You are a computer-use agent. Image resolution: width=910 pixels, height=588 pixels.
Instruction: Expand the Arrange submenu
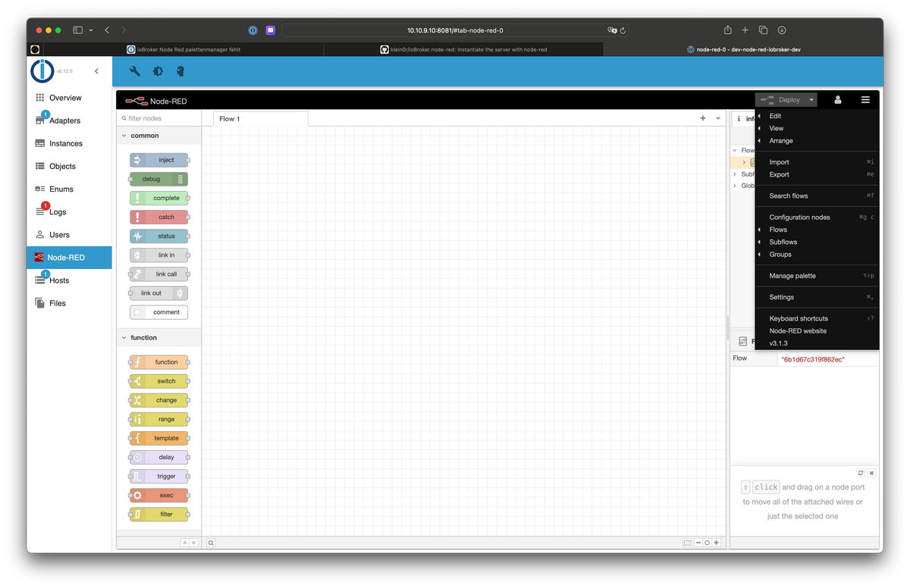tap(817, 141)
